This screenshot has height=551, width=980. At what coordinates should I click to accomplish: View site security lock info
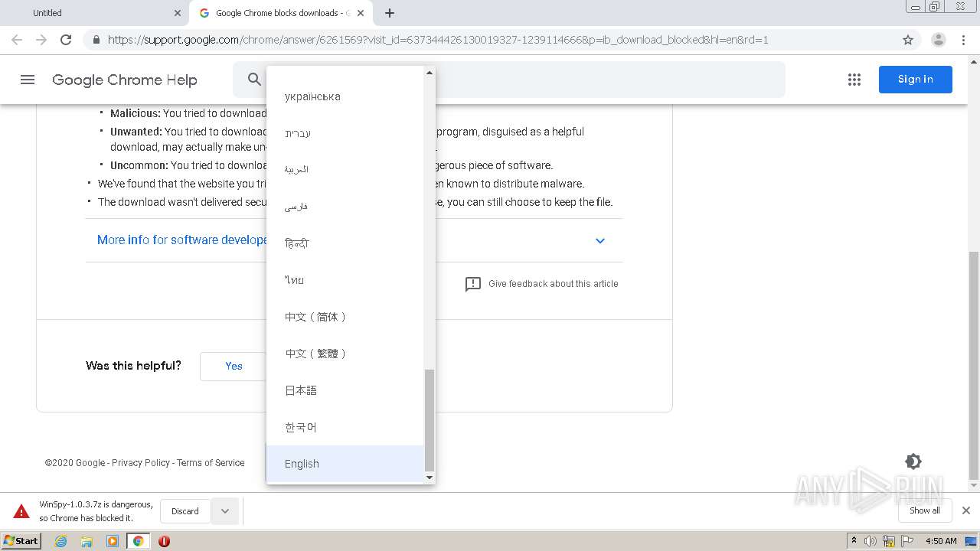point(96,40)
